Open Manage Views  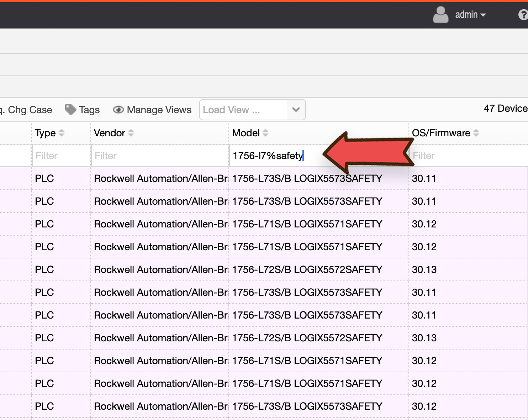(x=152, y=110)
